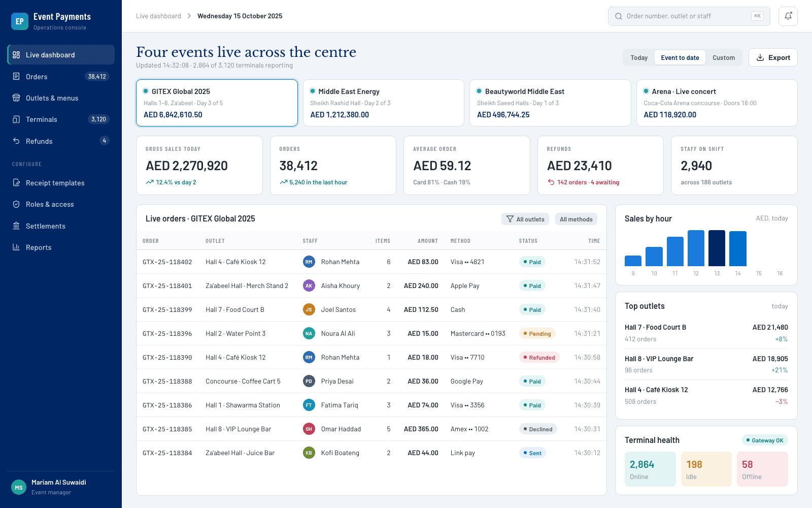The width and height of the screenshot is (812, 508).
Task: Navigate to Reports in the sidebar
Action: [x=61, y=247]
